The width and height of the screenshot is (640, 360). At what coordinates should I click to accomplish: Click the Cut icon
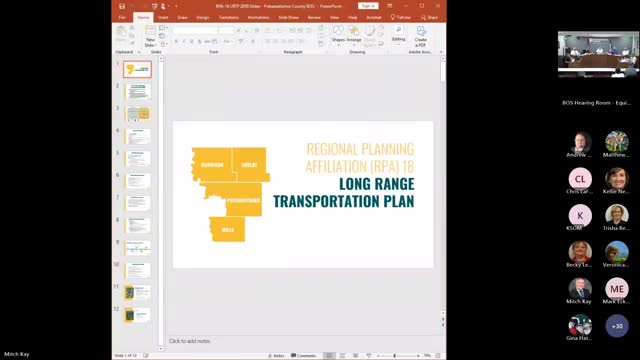coord(132,28)
